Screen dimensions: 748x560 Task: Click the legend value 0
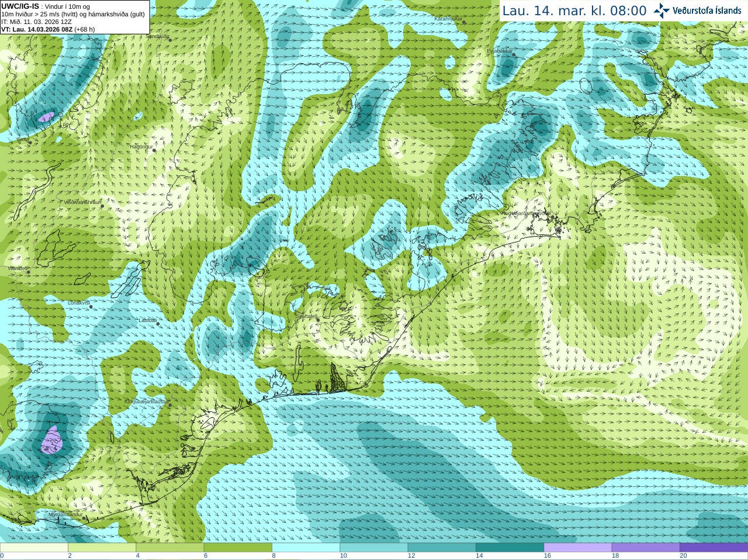2,556
